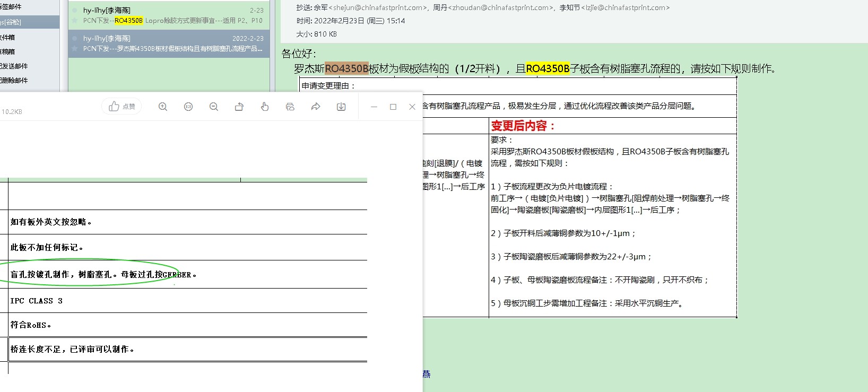Download the image via save icon
The width and height of the screenshot is (868, 392).
pyautogui.click(x=341, y=107)
